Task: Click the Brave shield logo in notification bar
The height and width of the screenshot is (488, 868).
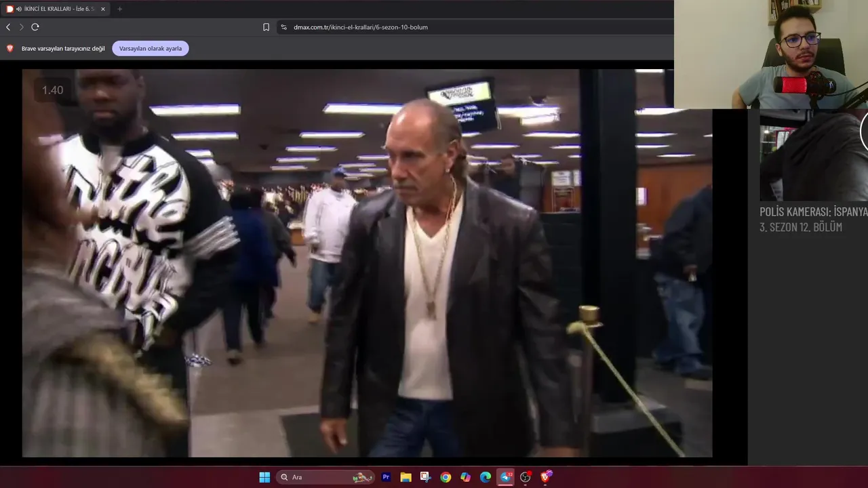Action: click(x=9, y=48)
